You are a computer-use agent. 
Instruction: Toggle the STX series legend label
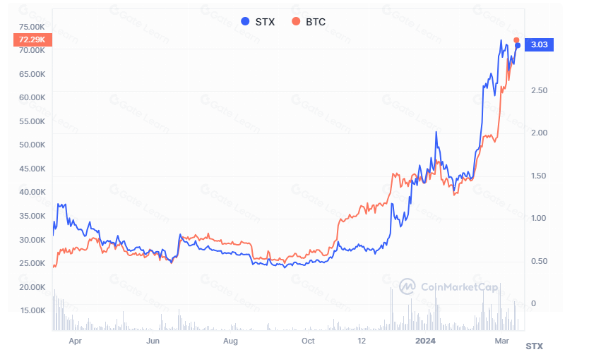coord(265,22)
